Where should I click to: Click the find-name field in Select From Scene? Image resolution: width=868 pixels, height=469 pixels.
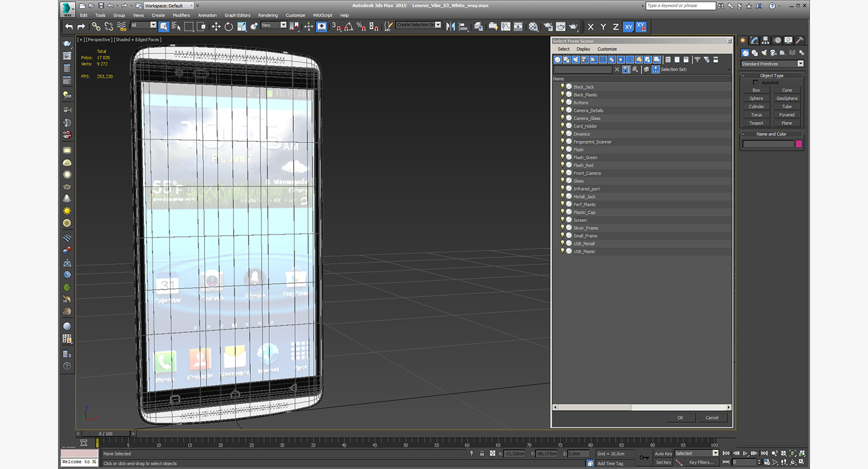click(x=582, y=70)
